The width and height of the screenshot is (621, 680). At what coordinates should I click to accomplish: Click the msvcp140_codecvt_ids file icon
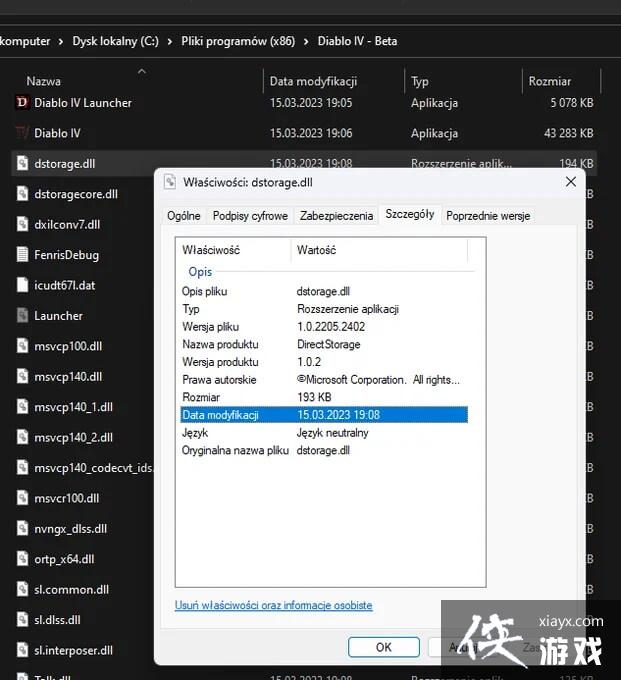point(22,468)
